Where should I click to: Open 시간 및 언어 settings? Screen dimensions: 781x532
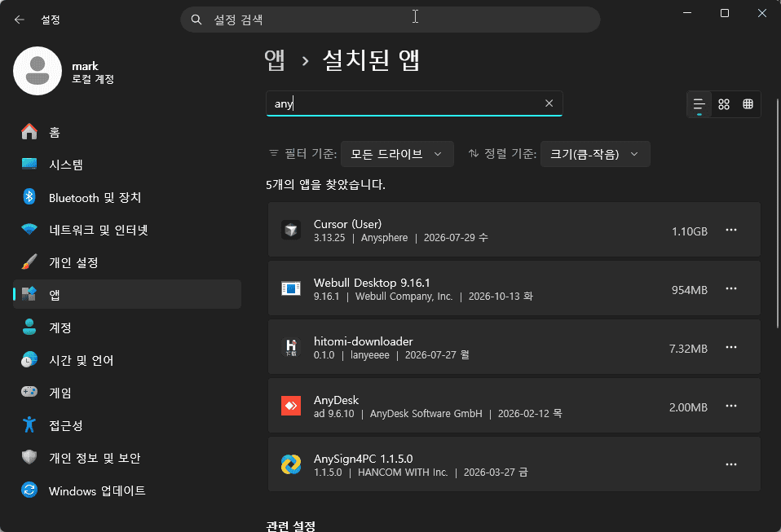[x=127, y=360]
